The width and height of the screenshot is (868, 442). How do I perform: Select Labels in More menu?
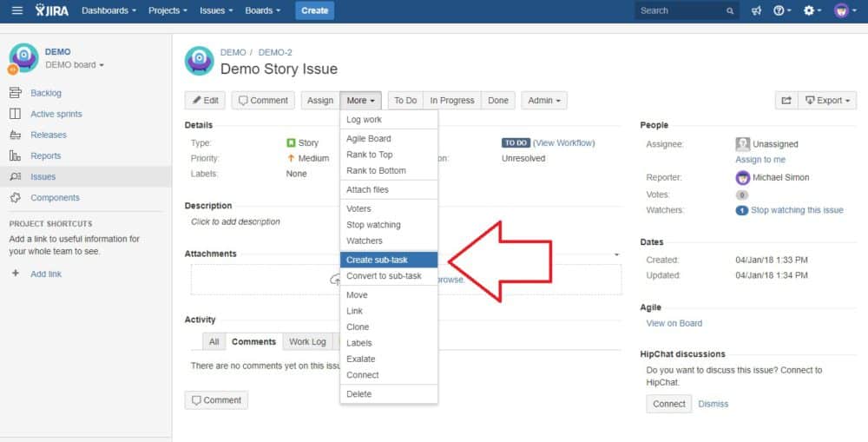pyautogui.click(x=389, y=343)
